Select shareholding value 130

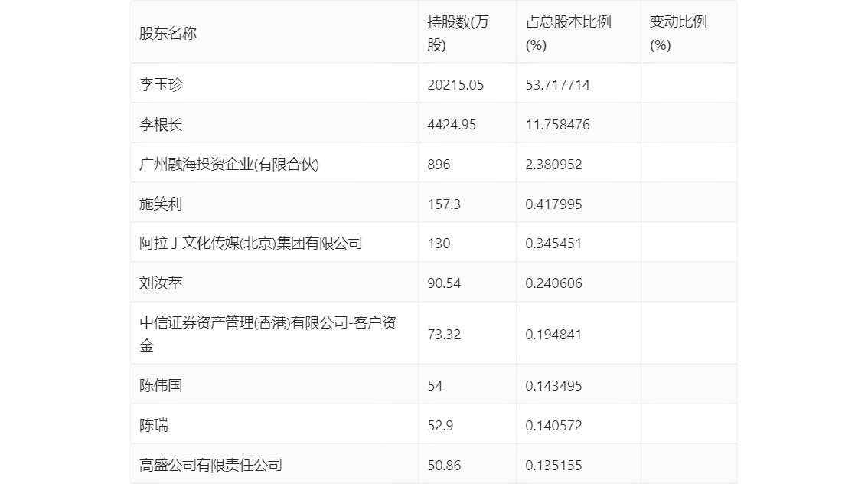[439, 243]
